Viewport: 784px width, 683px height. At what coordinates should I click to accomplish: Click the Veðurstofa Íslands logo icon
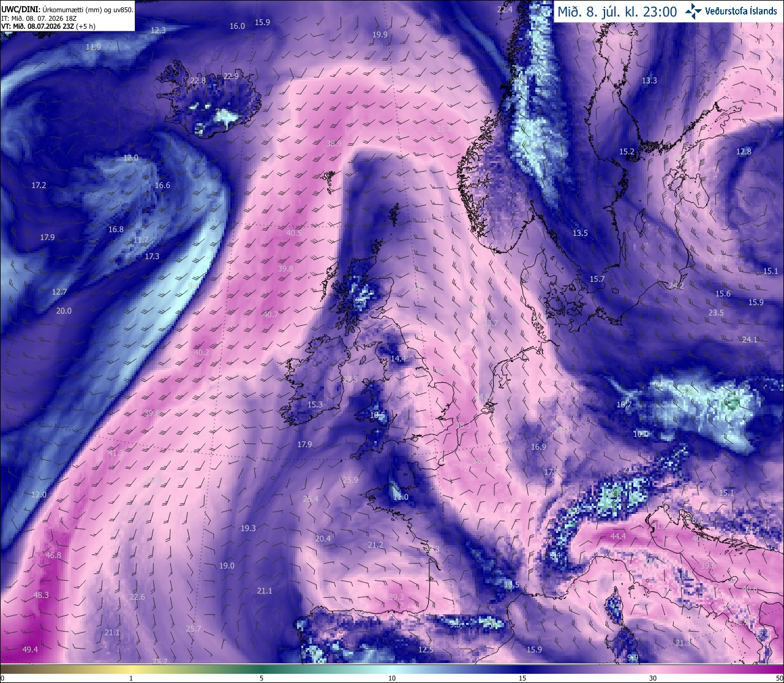693,10
